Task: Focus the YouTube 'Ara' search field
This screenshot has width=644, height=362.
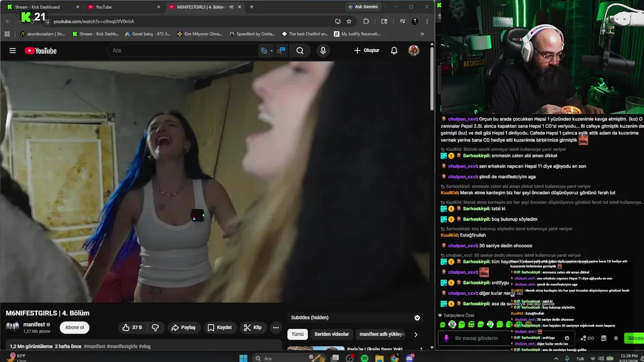Action: click(184, 50)
